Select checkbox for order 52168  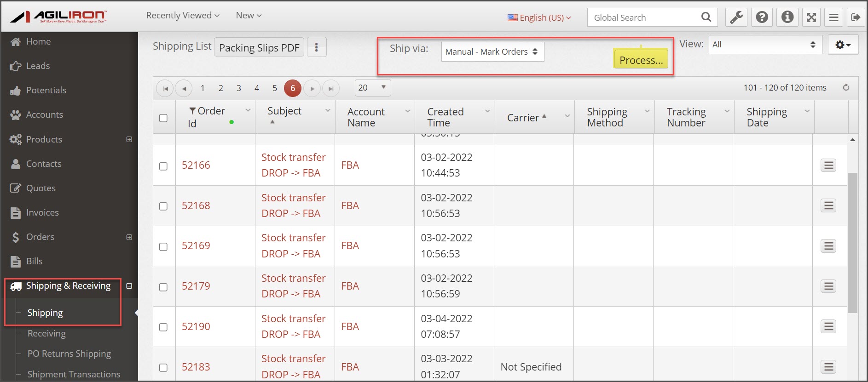click(x=163, y=206)
